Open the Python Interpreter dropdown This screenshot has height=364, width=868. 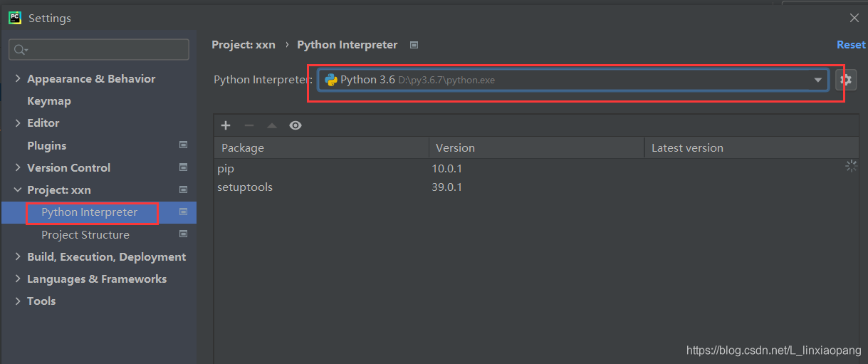573,80
